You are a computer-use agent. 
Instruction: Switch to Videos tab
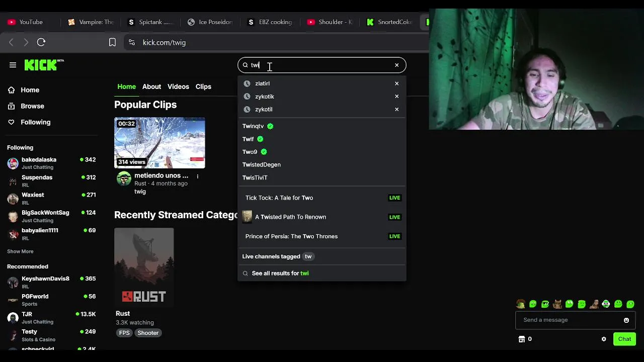(178, 86)
